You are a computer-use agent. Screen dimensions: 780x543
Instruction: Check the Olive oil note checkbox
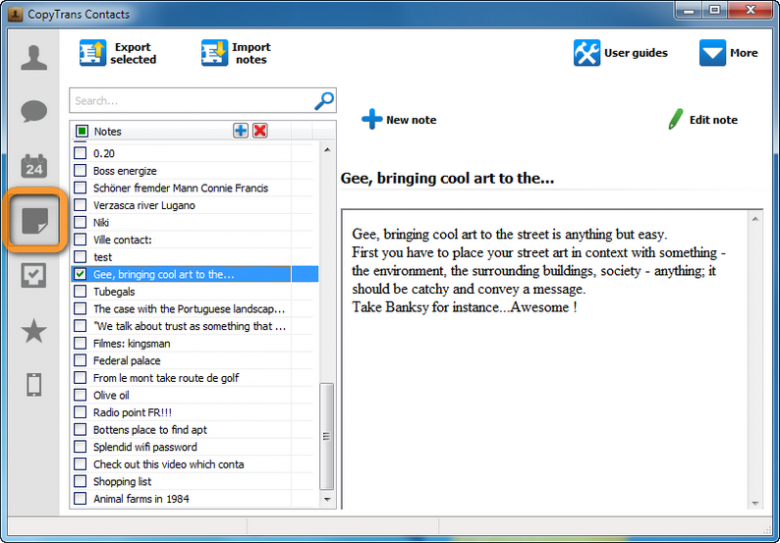pyautogui.click(x=80, y=395)
